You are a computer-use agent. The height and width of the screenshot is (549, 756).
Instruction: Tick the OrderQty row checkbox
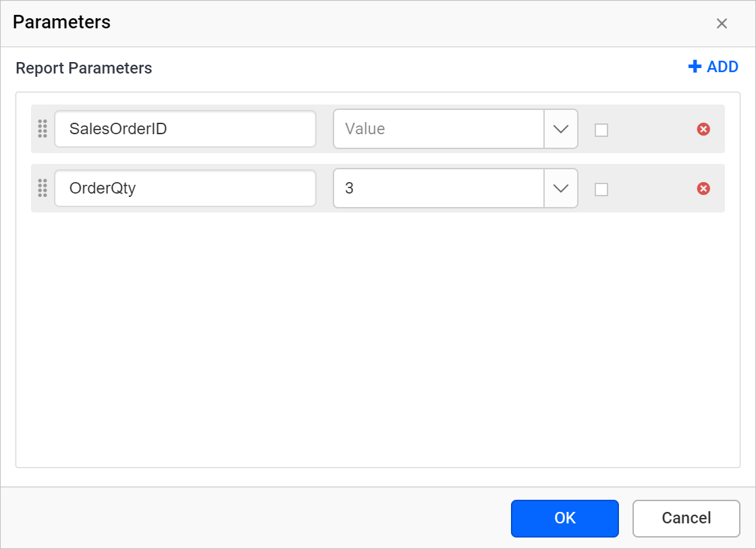coord(601,190)
